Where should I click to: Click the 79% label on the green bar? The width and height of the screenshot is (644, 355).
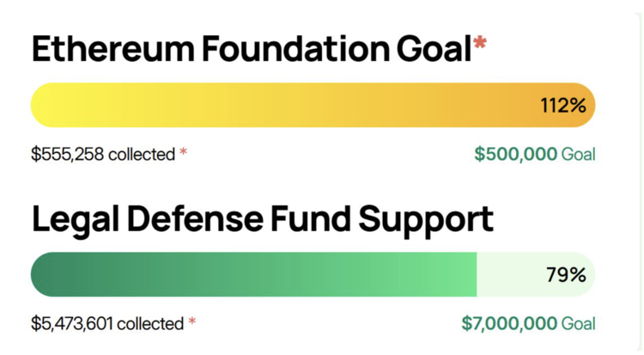566,275
